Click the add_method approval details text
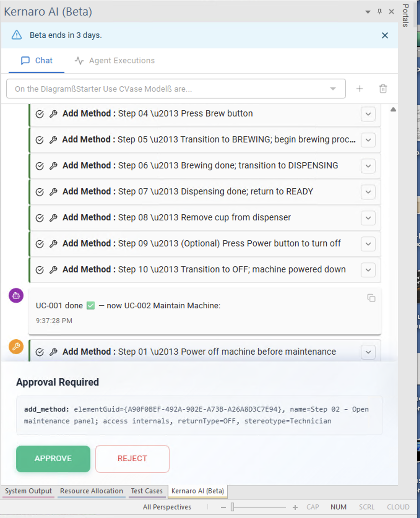The height and width of the screenshot is (518, 420). click(196, 415)
